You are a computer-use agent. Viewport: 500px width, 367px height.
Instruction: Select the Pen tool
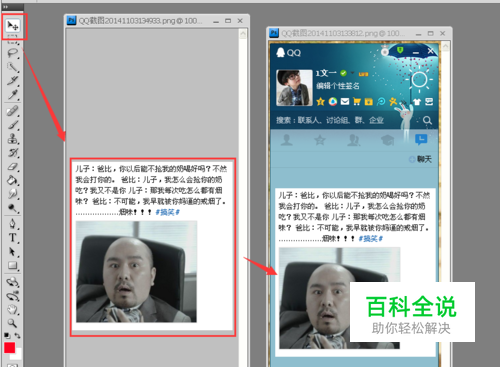tap(13, 224)
